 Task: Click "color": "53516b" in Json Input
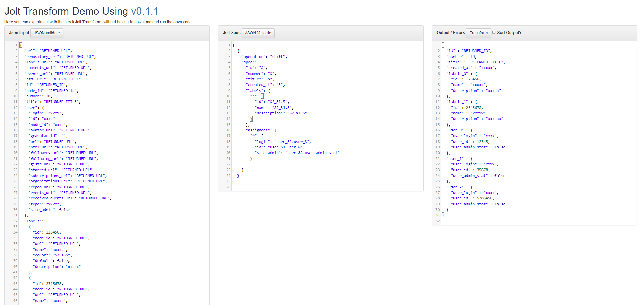[x=52, y=255]
